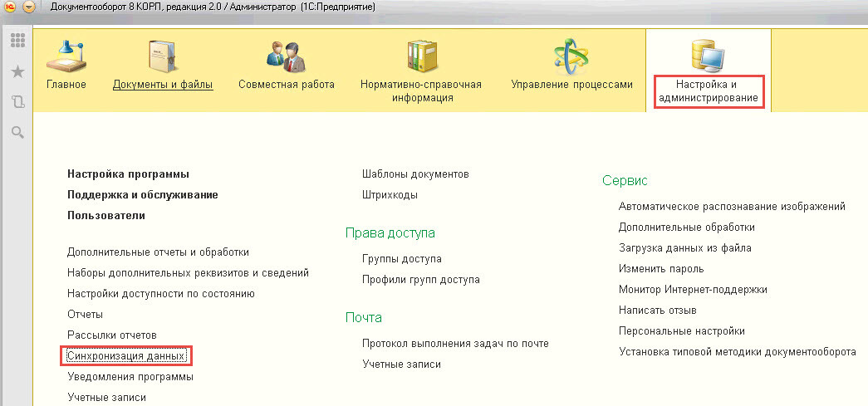Click the Search magnifier icon in sidebar

(x=17, y=132)
